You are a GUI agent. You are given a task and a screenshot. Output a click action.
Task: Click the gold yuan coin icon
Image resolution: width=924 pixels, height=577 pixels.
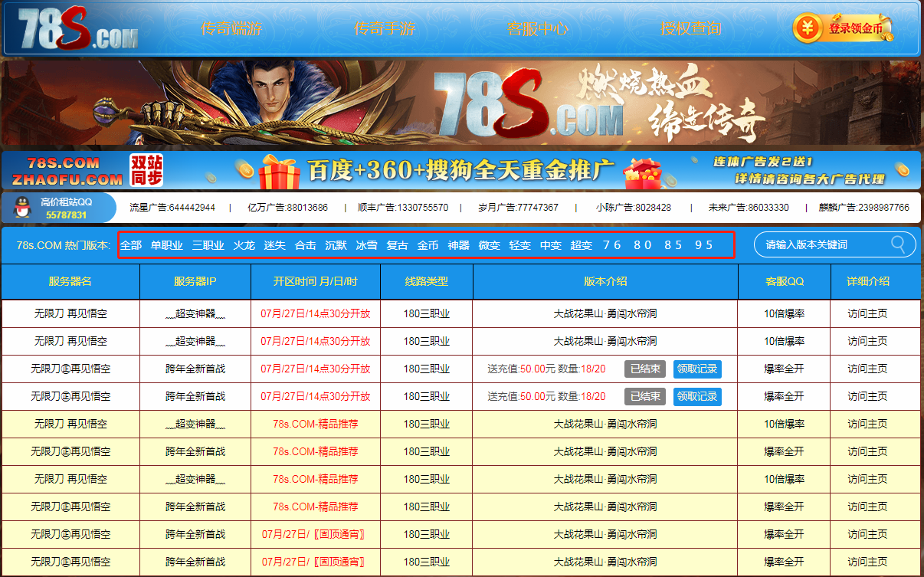coord(807,28)
